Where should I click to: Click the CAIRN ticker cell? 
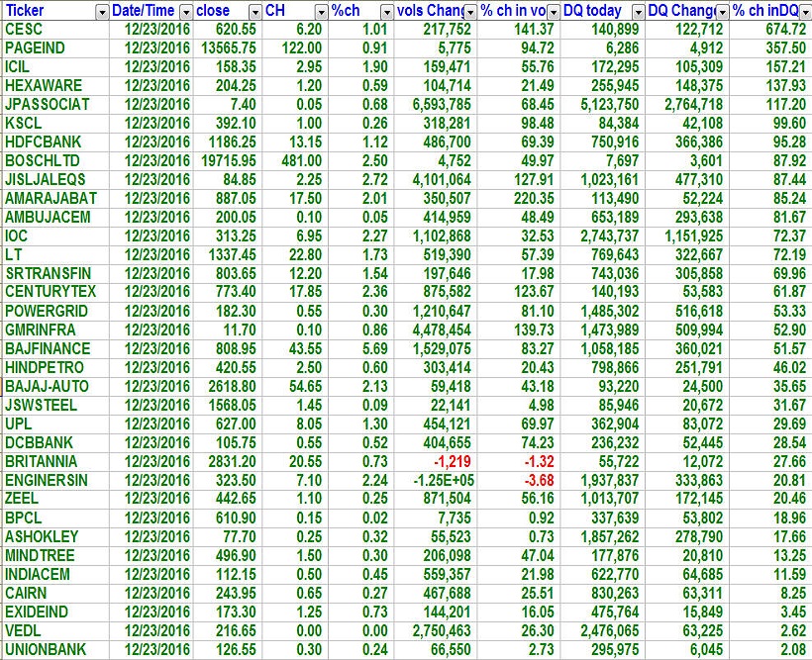click(54, 593)
